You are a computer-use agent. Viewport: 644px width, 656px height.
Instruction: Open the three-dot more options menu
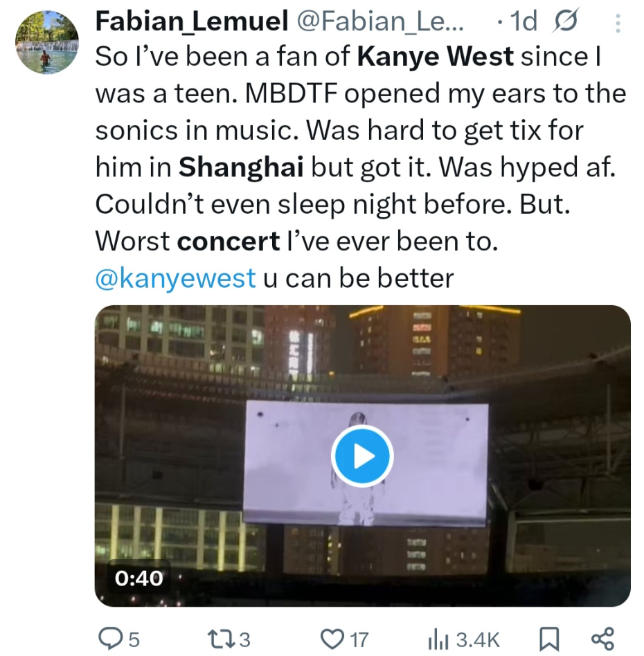pyautogui.click(x=618, y=24)
